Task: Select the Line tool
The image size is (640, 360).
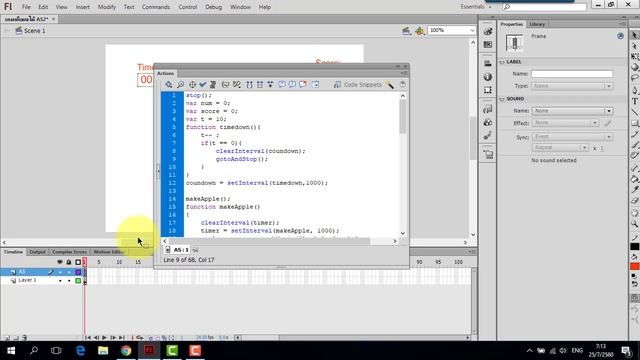Action: click(x=634, y=112)
